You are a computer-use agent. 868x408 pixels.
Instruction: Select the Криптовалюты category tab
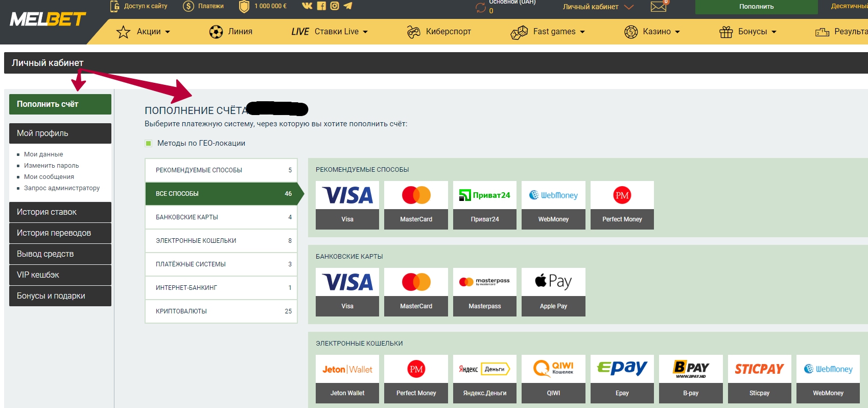click(x=221, y=311)
